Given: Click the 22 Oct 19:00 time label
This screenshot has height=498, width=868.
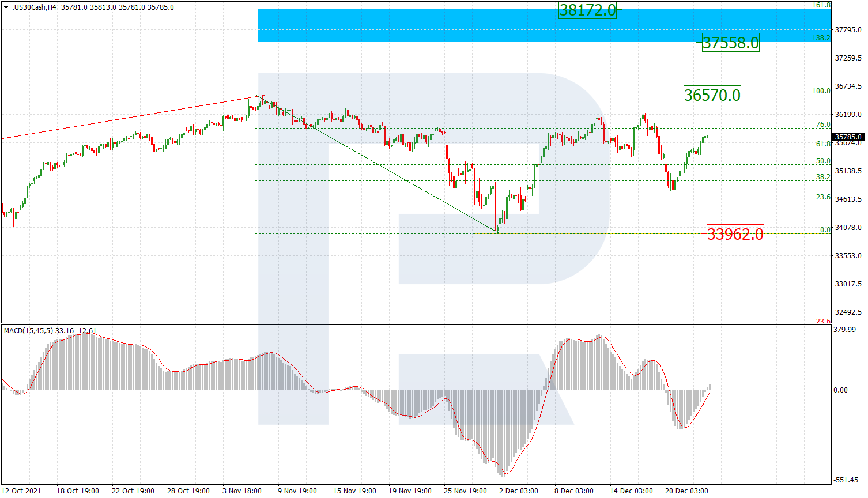Looking at the screenshot, I should pyautogui.click(x=133, y=491).
